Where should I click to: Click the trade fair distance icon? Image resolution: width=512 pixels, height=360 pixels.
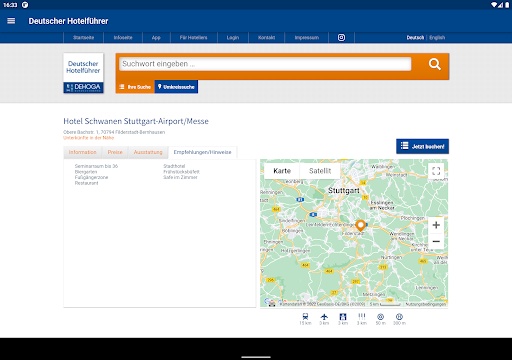tap(362, 317)
